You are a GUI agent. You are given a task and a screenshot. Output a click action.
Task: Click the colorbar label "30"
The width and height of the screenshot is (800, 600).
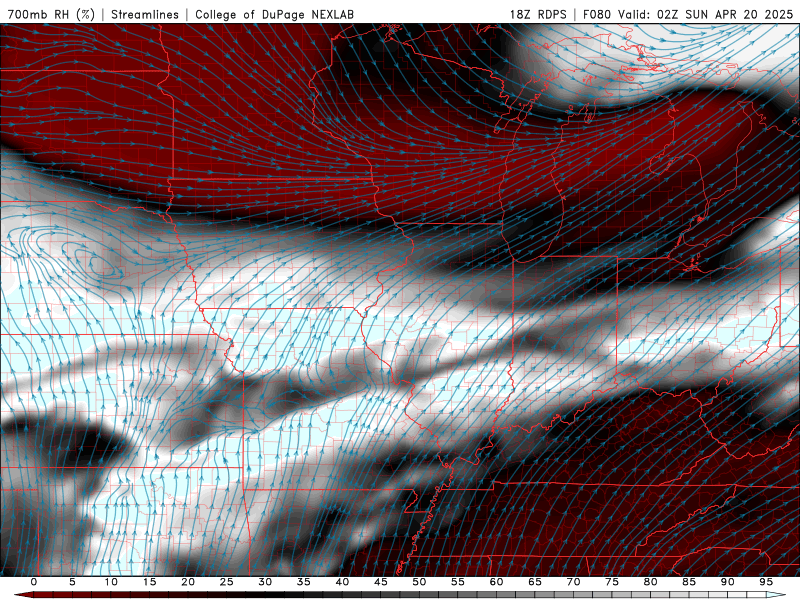coord(265,582)
